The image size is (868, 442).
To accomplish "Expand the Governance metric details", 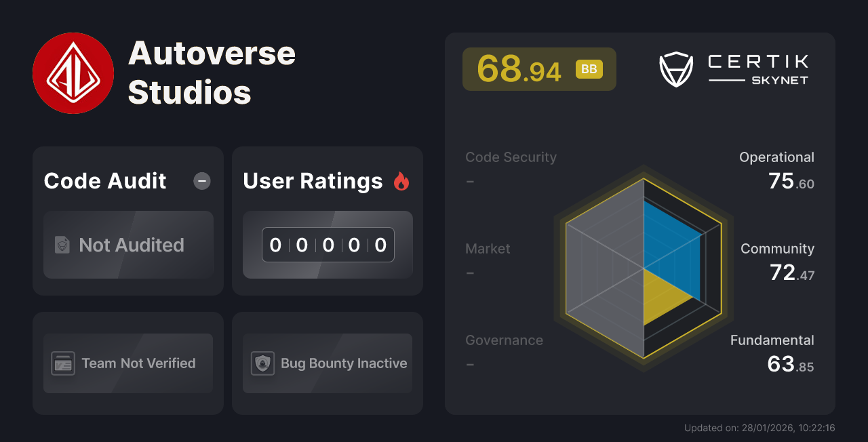I will pyautogui.click(x=504, y=340).
